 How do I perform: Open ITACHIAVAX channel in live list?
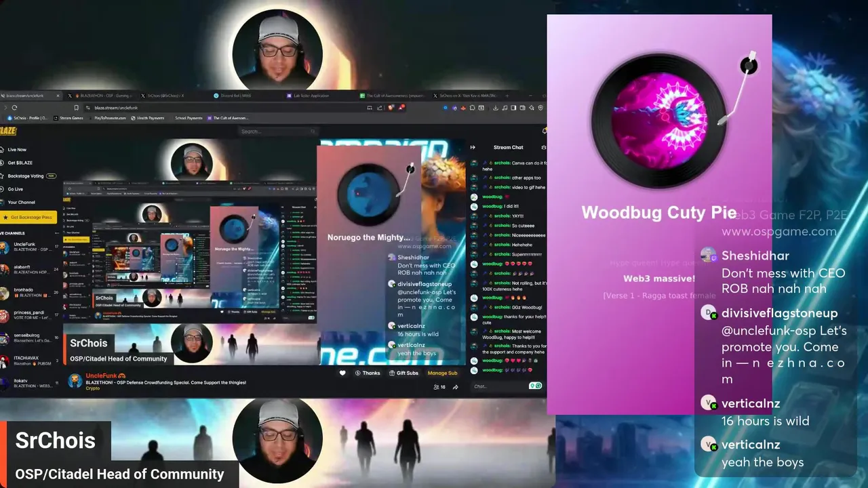click(30, 361)
